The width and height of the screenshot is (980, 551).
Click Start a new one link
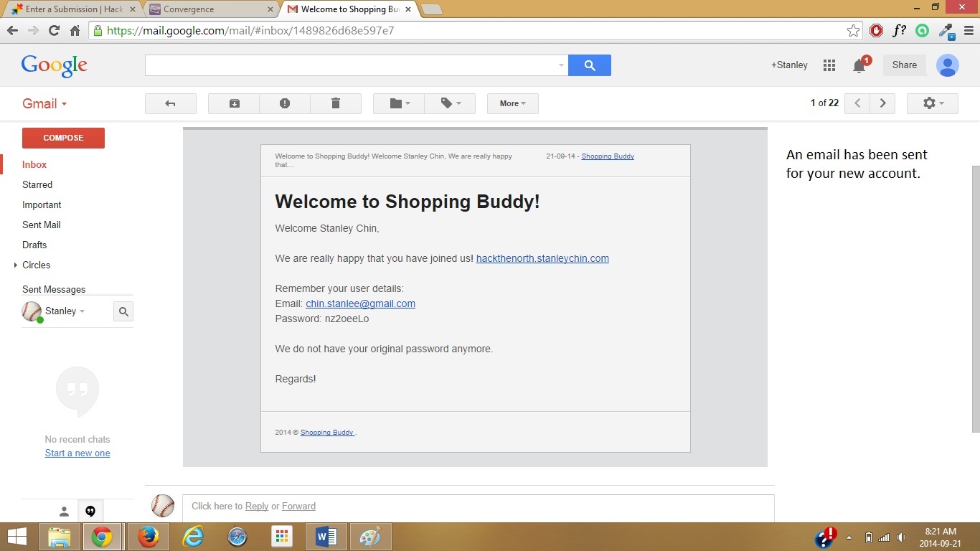pyautogui.click(x=77, y=453)
